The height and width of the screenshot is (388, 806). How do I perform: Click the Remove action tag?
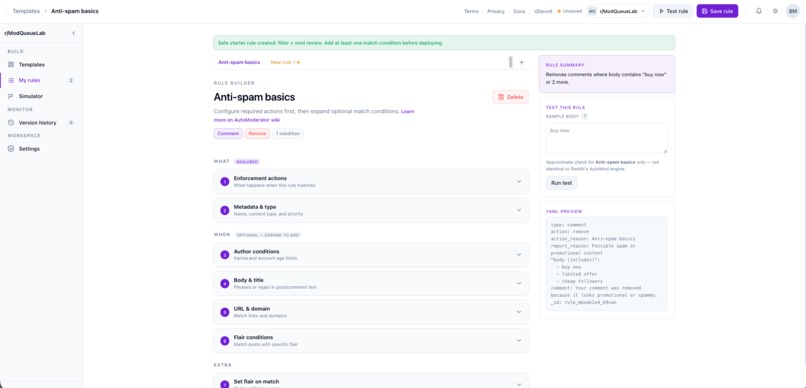pos(257,134)
